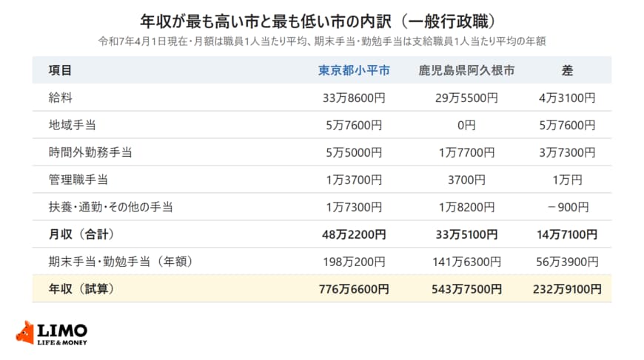
Task: Click the 月収（合計） row label
Action: click(x=81, y=234)
